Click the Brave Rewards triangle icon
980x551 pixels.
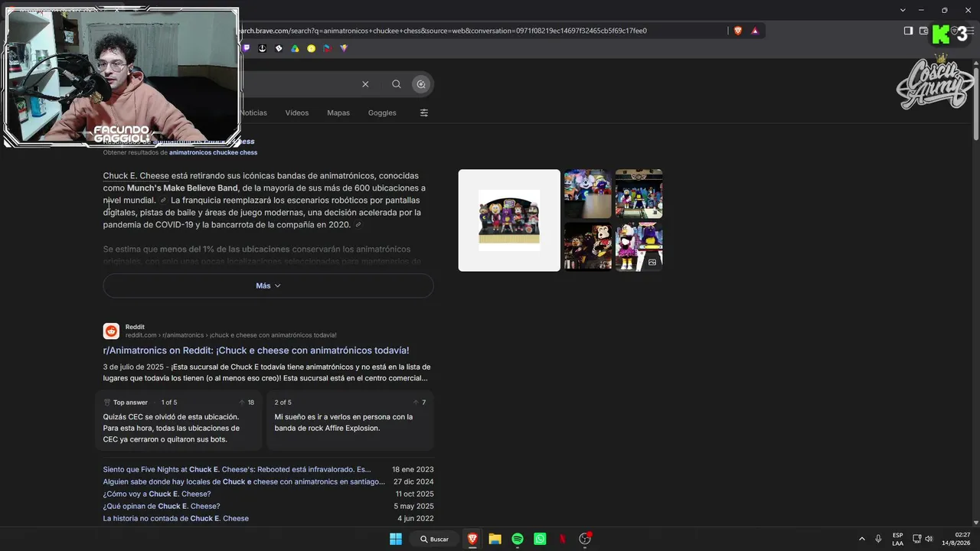755,31
